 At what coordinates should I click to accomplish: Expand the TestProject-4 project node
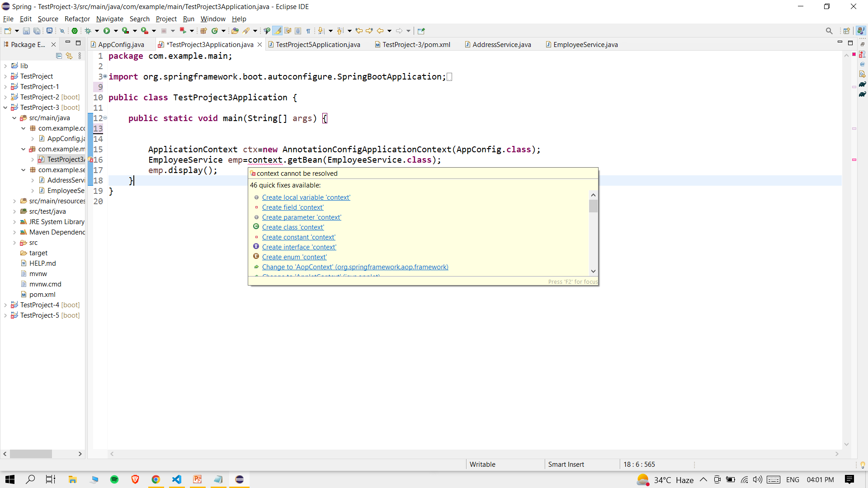click(x=5, y=305)
